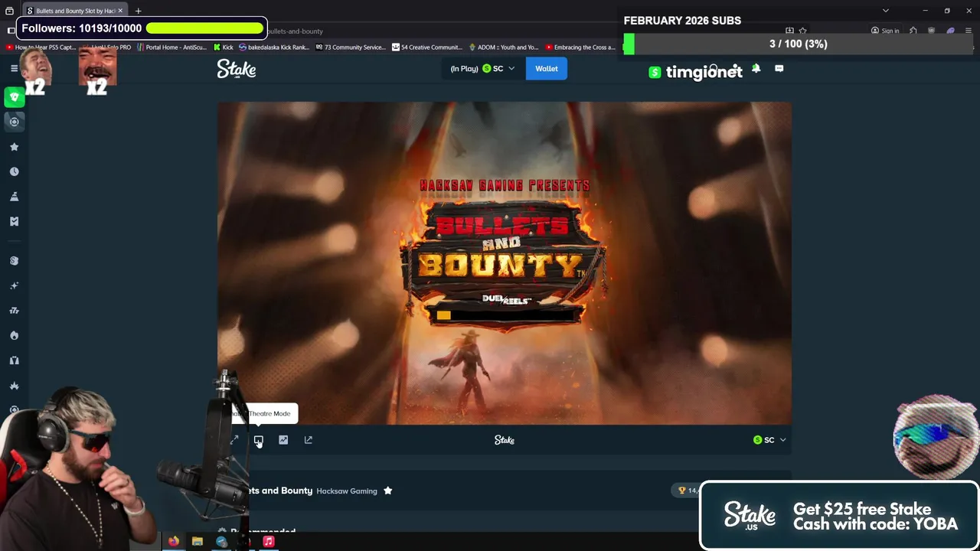This screenshot has height=551, width=980.
Task: Open File Explorer from the taskbar
Action: [x=198, y=542]
